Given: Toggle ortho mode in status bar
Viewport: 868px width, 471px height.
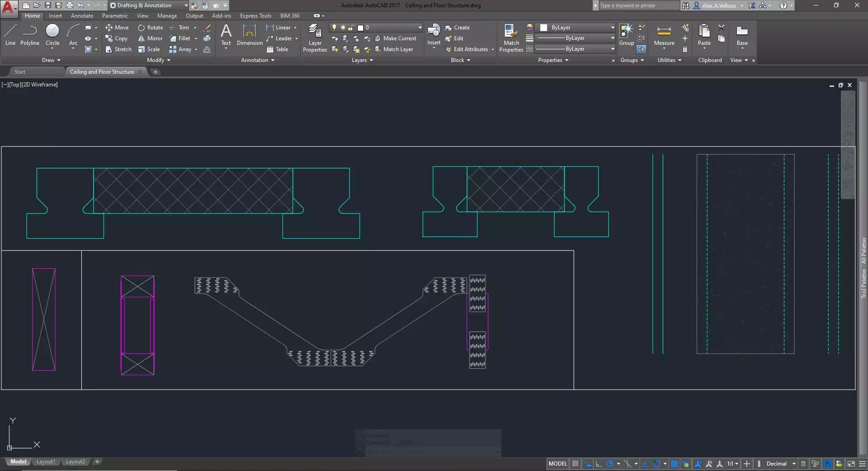Looking at the screenshot, I should [598, 464].
